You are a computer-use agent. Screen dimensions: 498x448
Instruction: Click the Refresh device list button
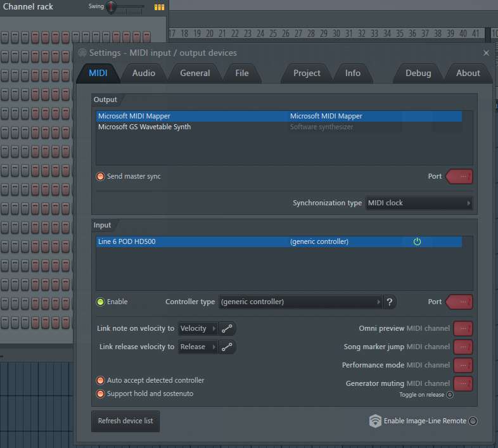coord(125,421)
